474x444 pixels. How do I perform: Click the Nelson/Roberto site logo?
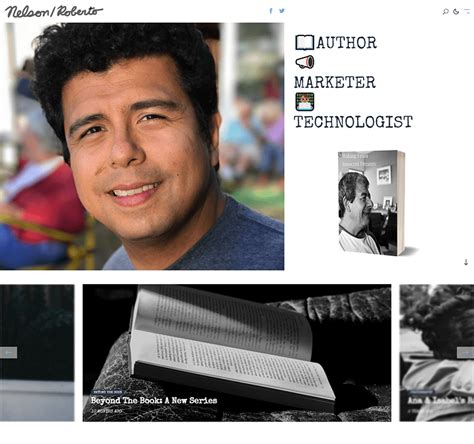coord(53,12)
